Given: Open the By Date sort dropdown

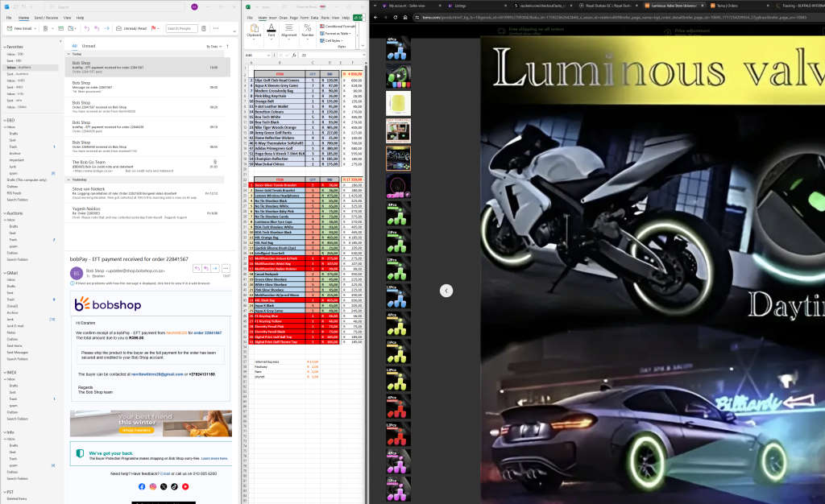Looking at the screenshot, I should coord(214,46).
